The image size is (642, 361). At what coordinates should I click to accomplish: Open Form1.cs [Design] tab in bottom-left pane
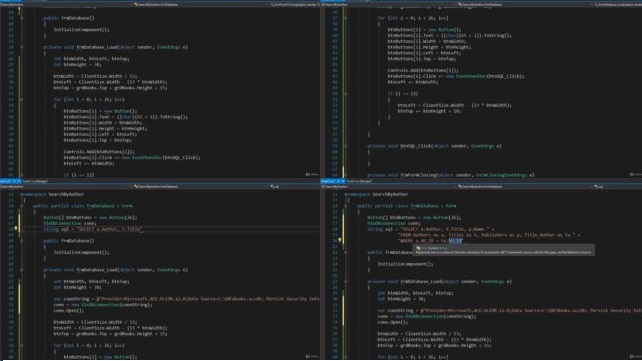(35, 181)
